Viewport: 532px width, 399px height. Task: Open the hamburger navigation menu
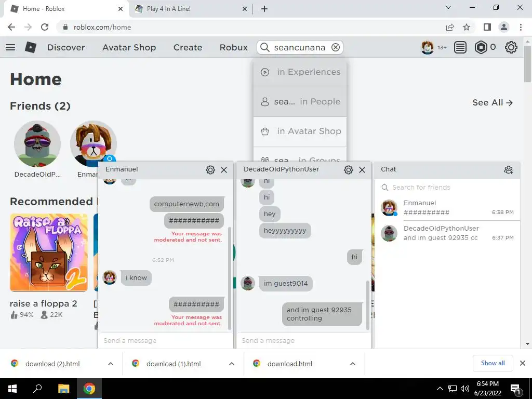10,47
